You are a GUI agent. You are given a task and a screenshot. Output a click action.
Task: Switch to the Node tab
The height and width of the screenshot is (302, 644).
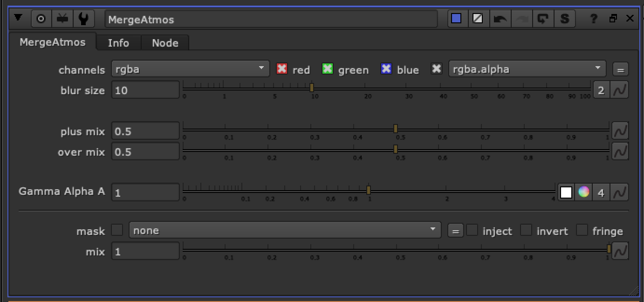pos(165,43)
